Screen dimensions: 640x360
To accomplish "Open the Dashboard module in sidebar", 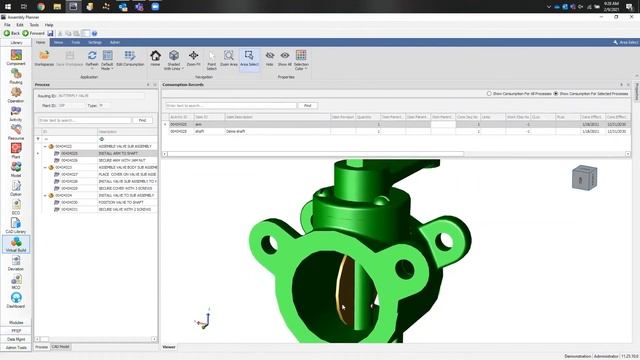I will coord(16,300).
